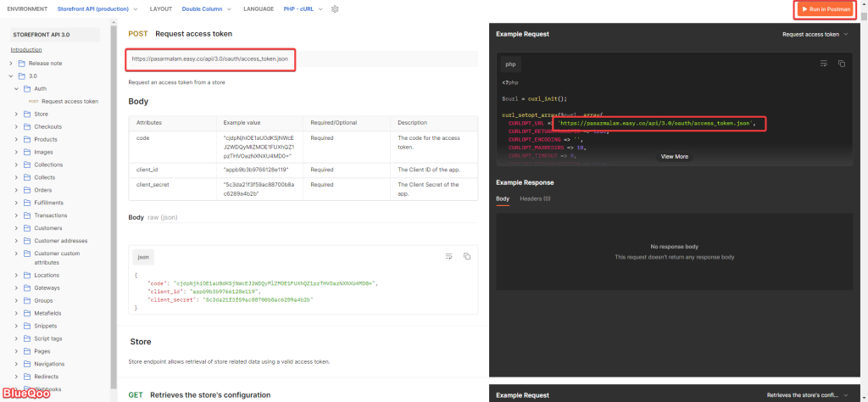Expand the Checkouts folder in sidebar
Screen dimensions: 868x402
coord(16,126)
